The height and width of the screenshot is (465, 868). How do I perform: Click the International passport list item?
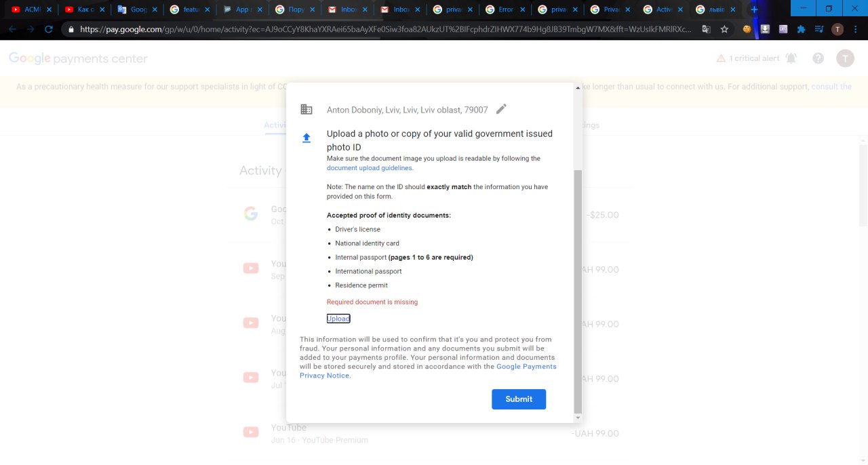[368, 271]
